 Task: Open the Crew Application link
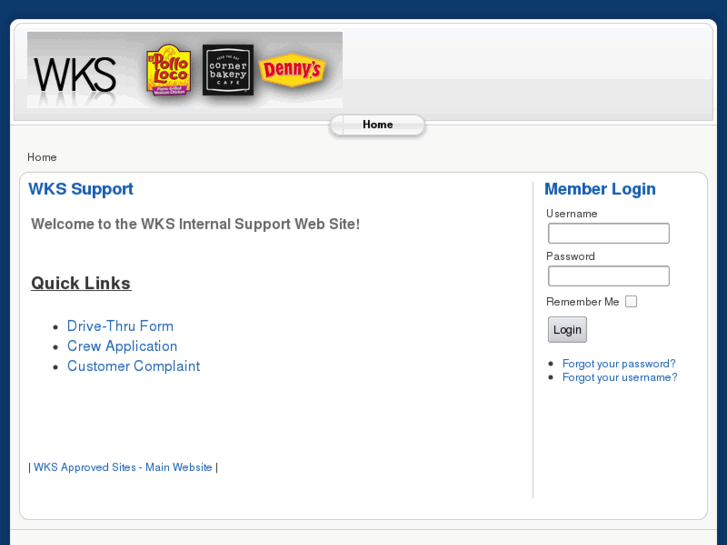pyautogui.click(x=122, y=346)
